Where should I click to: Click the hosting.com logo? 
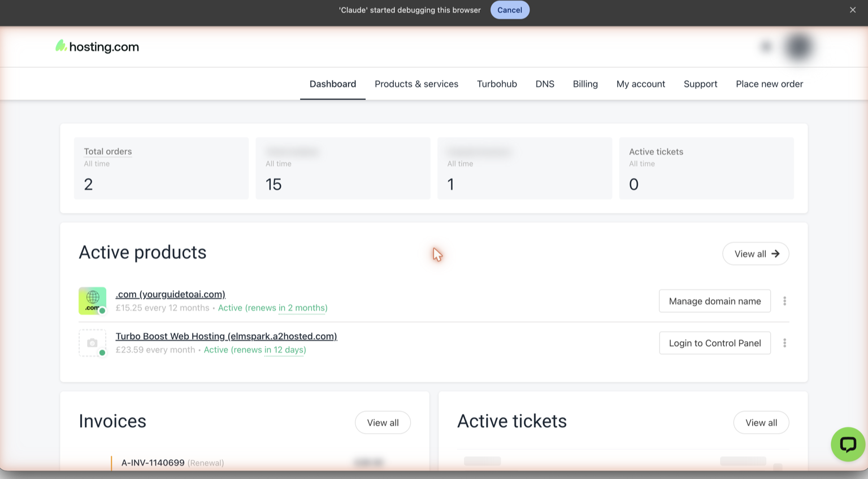(x=97, y=46)
